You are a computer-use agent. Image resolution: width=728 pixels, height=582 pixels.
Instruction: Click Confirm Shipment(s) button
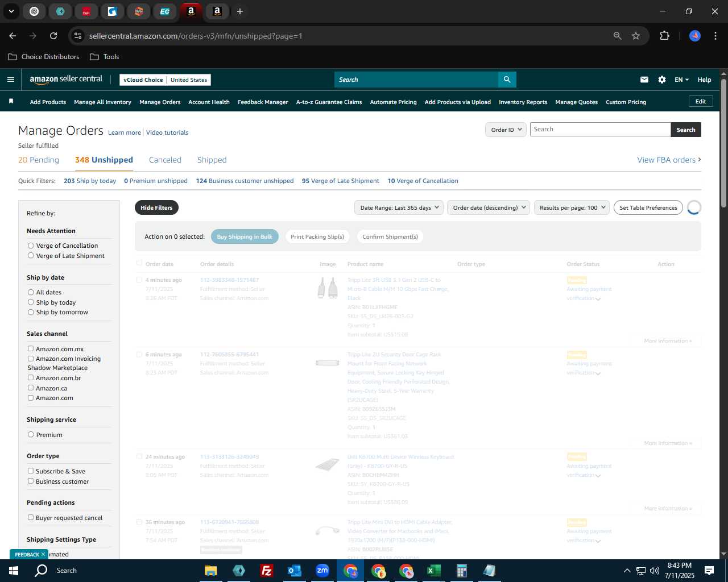click(390, 236)
